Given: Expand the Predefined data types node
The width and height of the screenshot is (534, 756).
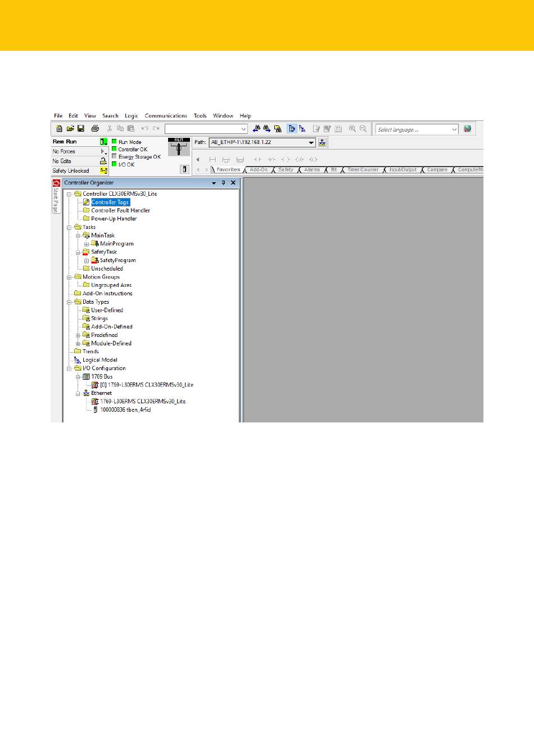Looking at the screenshot, I should tap(78, 335).
